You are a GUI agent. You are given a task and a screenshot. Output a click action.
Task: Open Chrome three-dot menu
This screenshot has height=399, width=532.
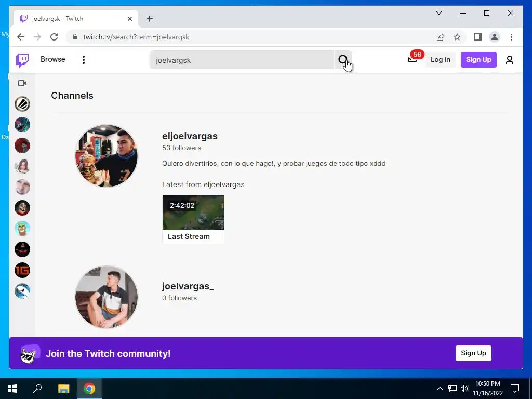[511, 37]
